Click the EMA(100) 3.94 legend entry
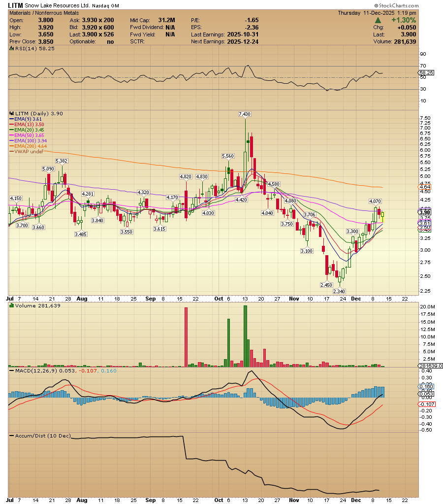The height and width of the screenshot is (504, 443). click(x=28, y=140)
